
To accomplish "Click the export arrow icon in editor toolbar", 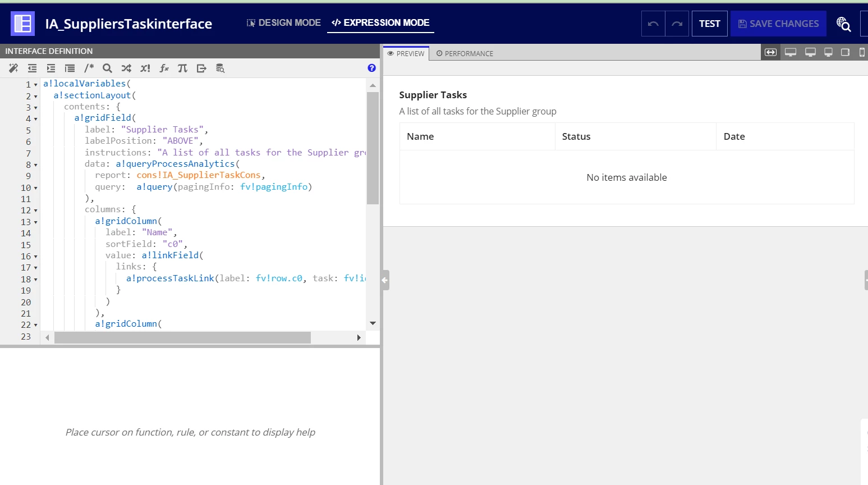I will click(x=201, y=68).
